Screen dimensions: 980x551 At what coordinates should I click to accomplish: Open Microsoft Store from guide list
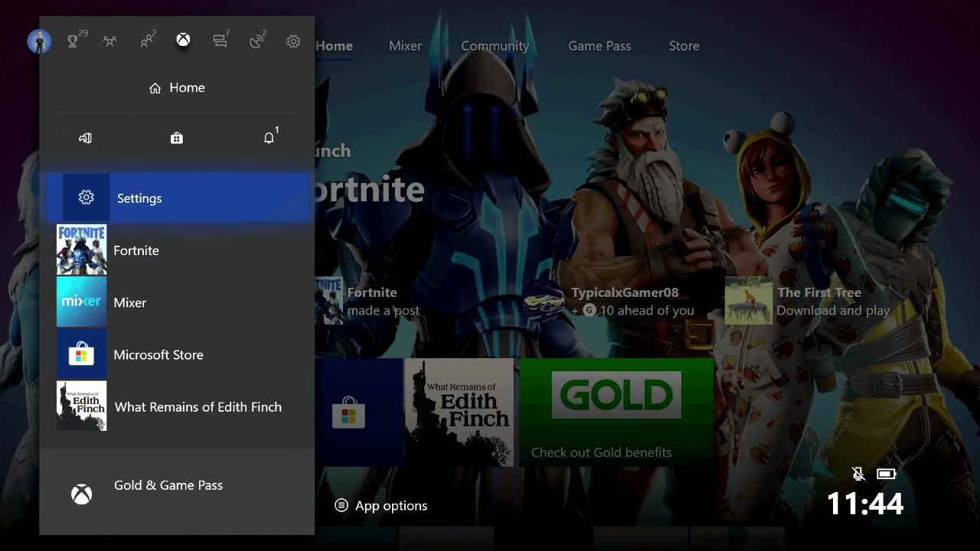click(158, 355)
